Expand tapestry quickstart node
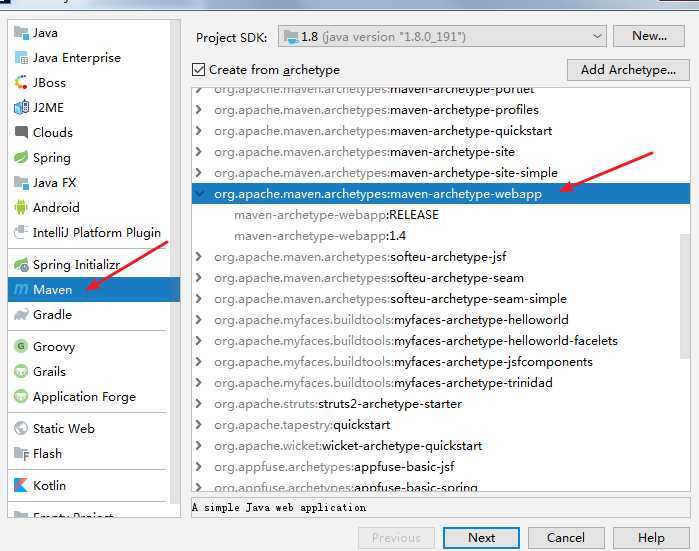 pyautogui.click(x=199, y=425)
